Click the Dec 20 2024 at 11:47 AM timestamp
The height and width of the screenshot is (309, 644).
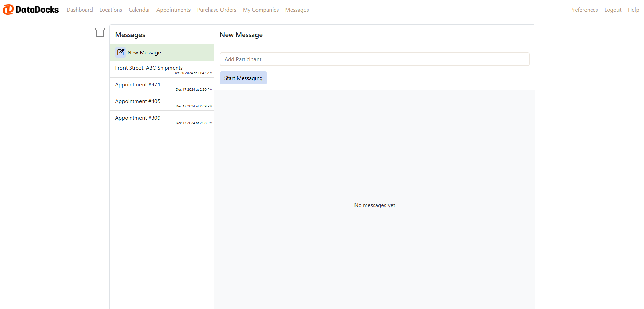(x=193, y=73)
